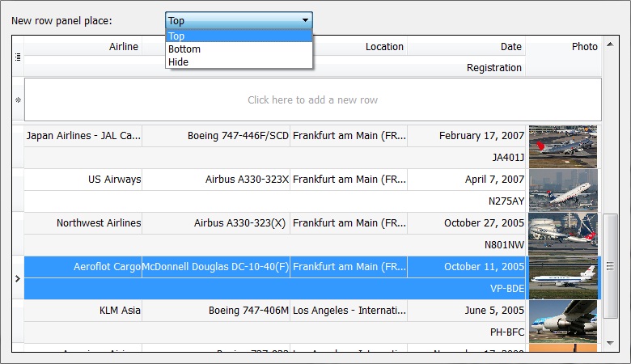The width and height of the screenshot is (631, 364).
Task: Click the 'N275AY' registration cell
Action: click(275, 201)
